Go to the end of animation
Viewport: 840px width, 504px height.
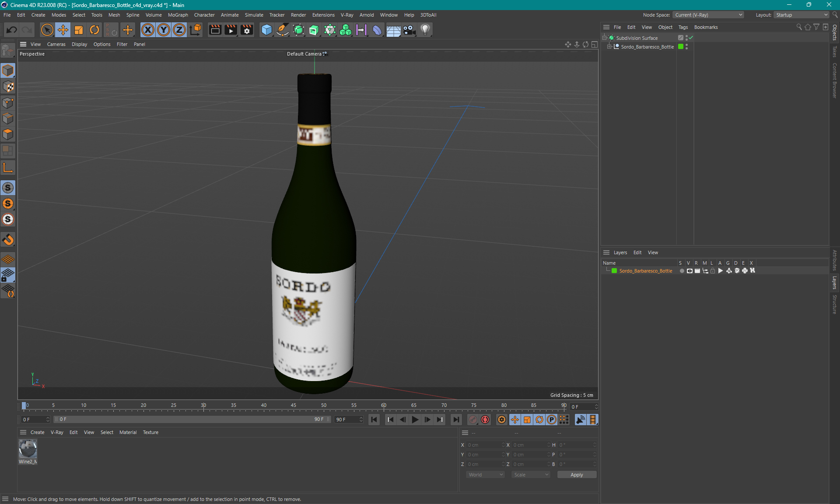click(456, 420)
